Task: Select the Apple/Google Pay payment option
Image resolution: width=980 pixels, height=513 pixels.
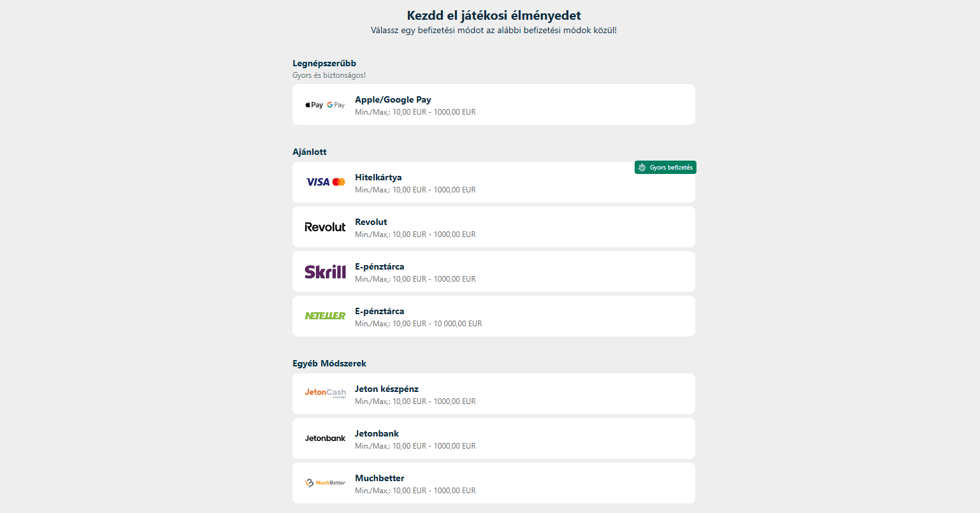Action: point(393,100)
